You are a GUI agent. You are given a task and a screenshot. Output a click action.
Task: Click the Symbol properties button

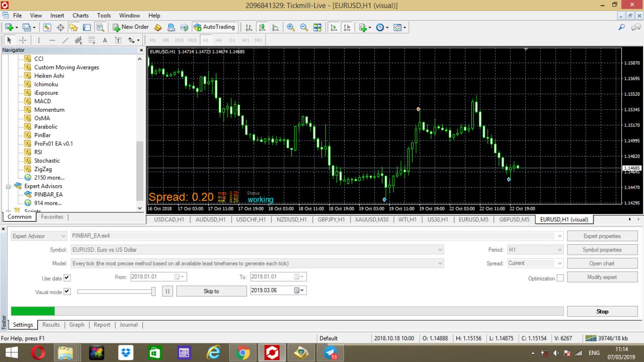602,250
